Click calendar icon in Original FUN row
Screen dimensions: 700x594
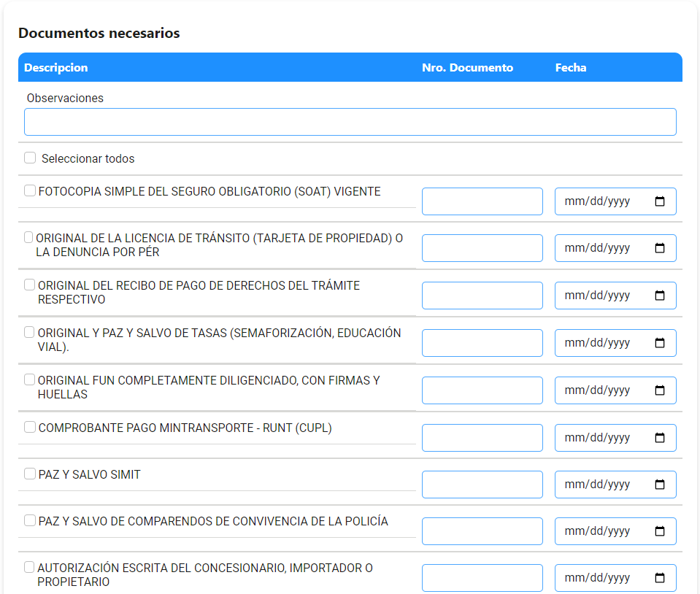[659, 390]
